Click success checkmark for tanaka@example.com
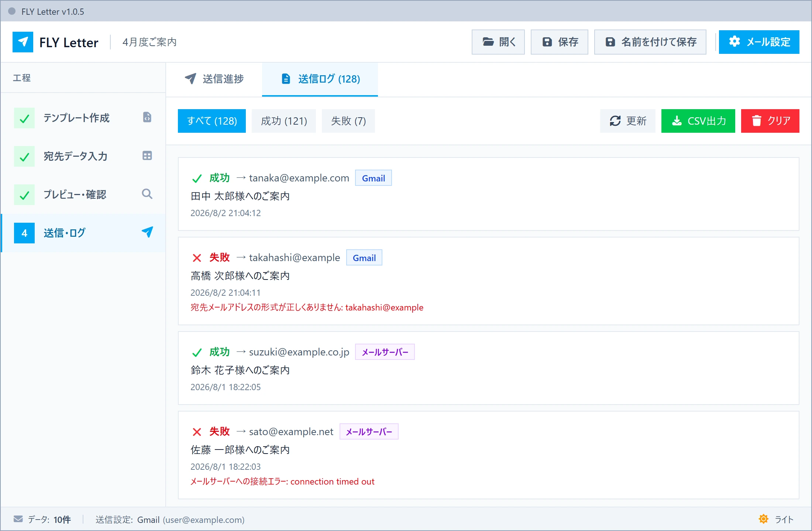Viewport: 812px width, 531px height. click(x=197, y=178)
